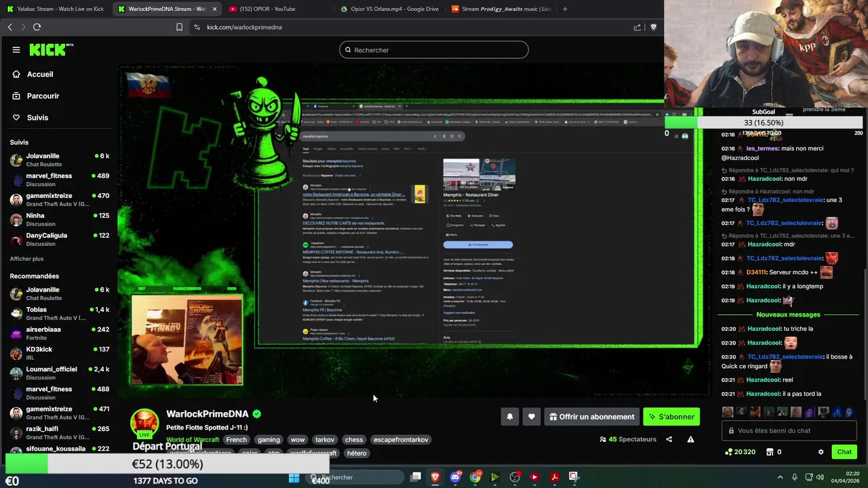Click the World of Warcraft category link

click(x=193, y=439)
